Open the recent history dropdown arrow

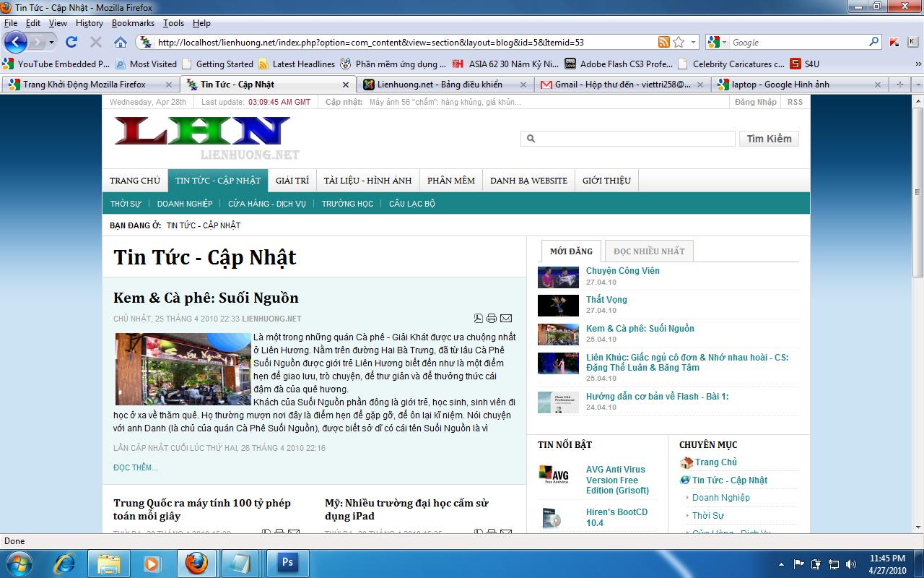click(51, 43)
